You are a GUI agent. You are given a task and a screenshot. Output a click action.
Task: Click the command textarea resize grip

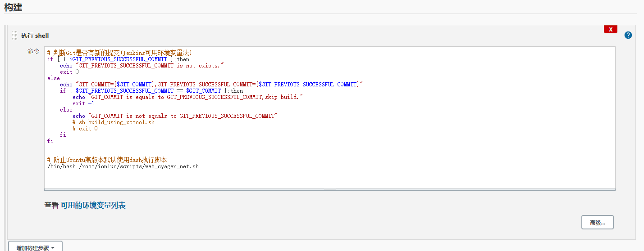click(x=329, y=189)
